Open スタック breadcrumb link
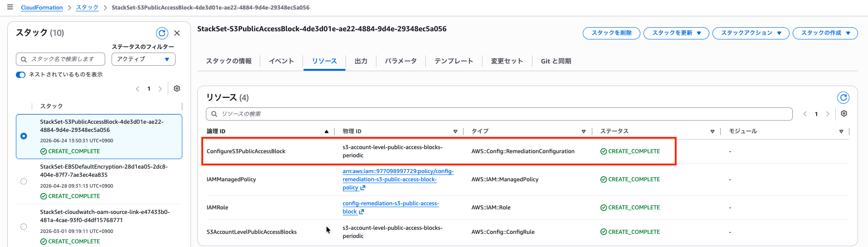This screenshot has width=868, height=247. (x=87, y=8)
